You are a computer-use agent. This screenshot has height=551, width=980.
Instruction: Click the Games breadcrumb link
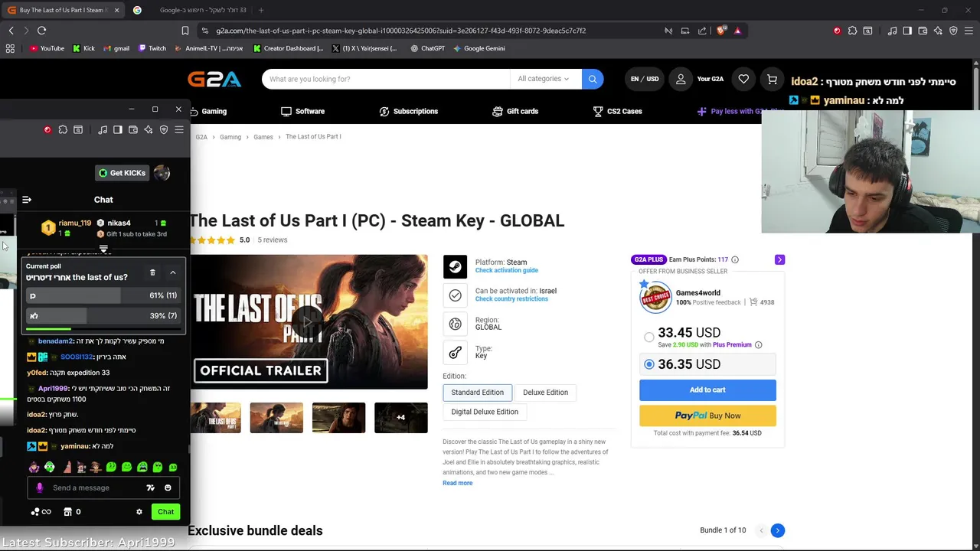coord(263,137)
